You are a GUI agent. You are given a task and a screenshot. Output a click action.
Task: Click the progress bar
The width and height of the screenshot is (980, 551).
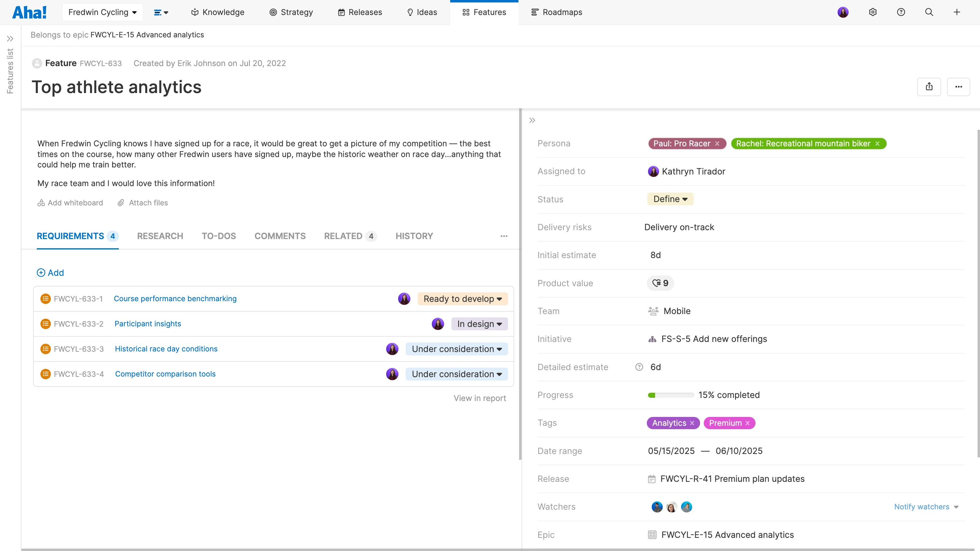671,395
